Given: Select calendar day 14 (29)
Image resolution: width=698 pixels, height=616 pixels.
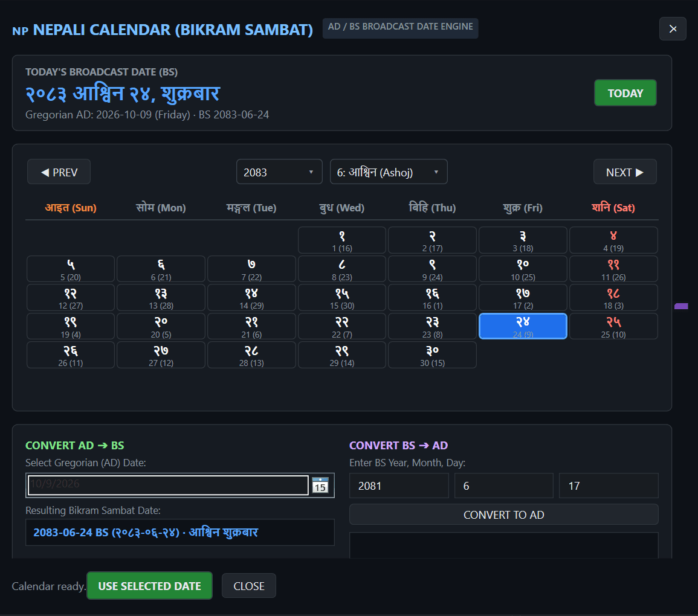Looking at the screenshot, I should click(251, 298).
